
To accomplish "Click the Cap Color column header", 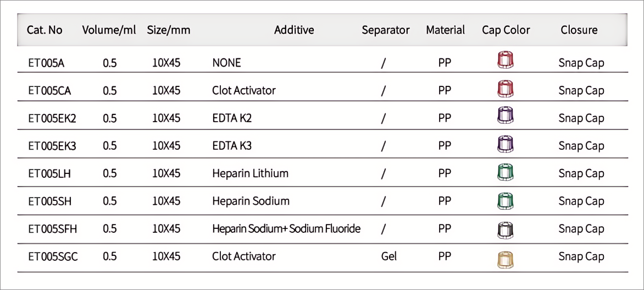I will coord(506,30).
